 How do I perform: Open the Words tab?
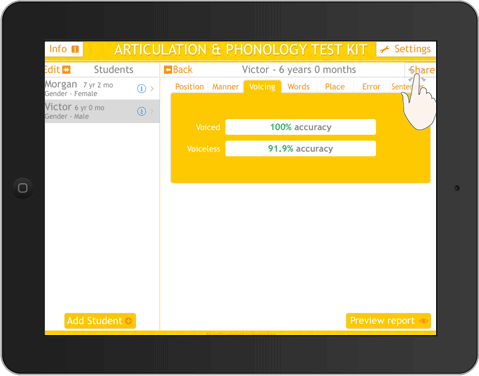(x=298, y=87)
